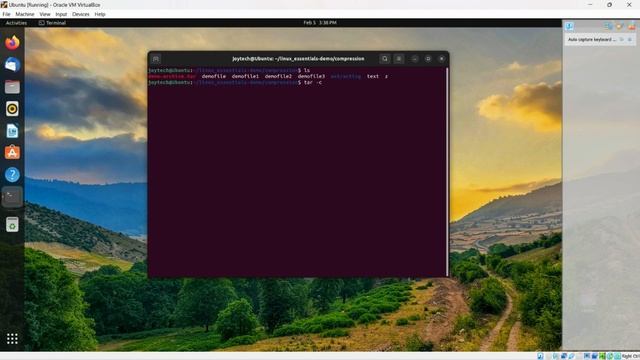
Task: Minimize the terminal window
Action: pyautogui.click(x=415, y=59)
